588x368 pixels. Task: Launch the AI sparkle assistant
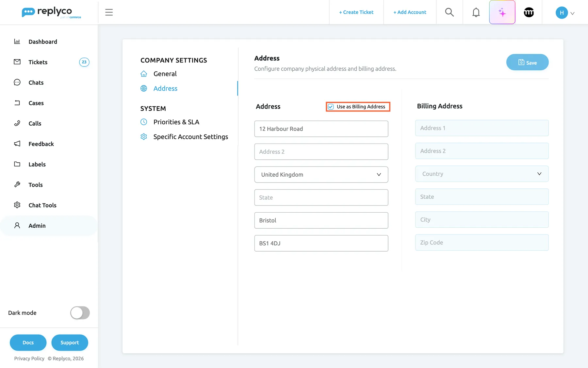[x=502, y=12]
